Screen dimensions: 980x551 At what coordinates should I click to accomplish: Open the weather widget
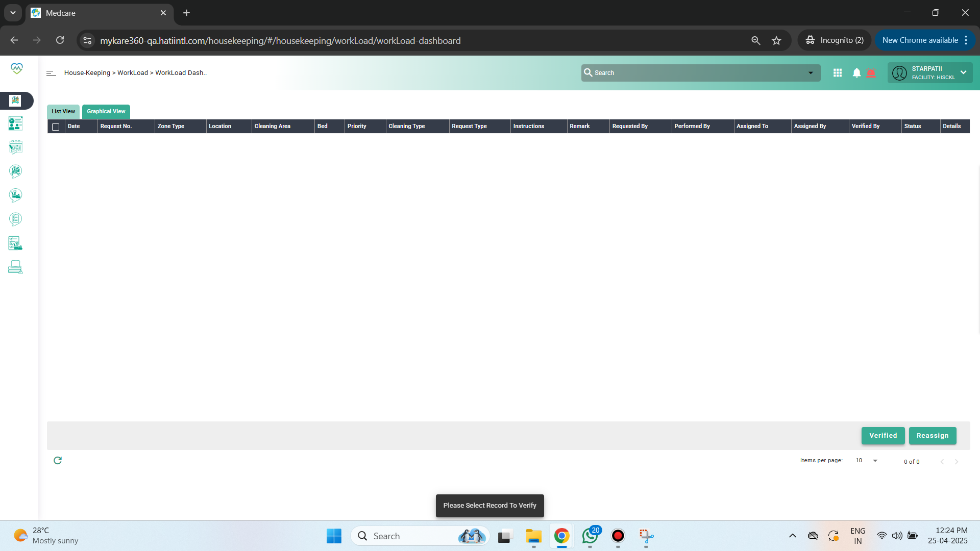[46, 536]
